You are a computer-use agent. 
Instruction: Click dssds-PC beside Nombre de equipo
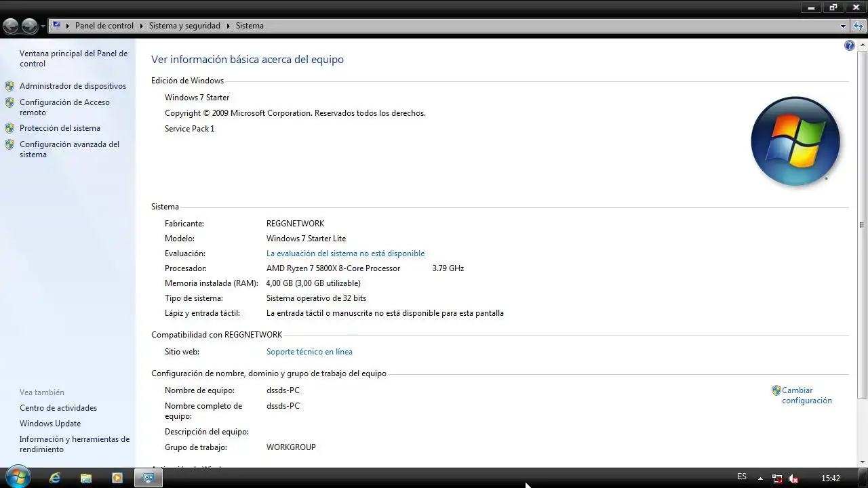pos(283,390)
